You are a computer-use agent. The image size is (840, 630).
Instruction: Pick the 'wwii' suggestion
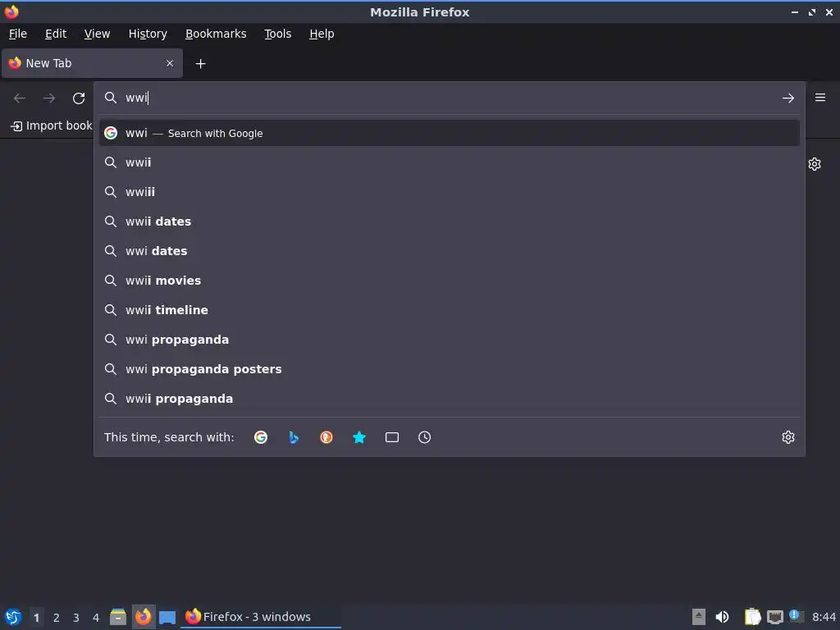[449, 162]
